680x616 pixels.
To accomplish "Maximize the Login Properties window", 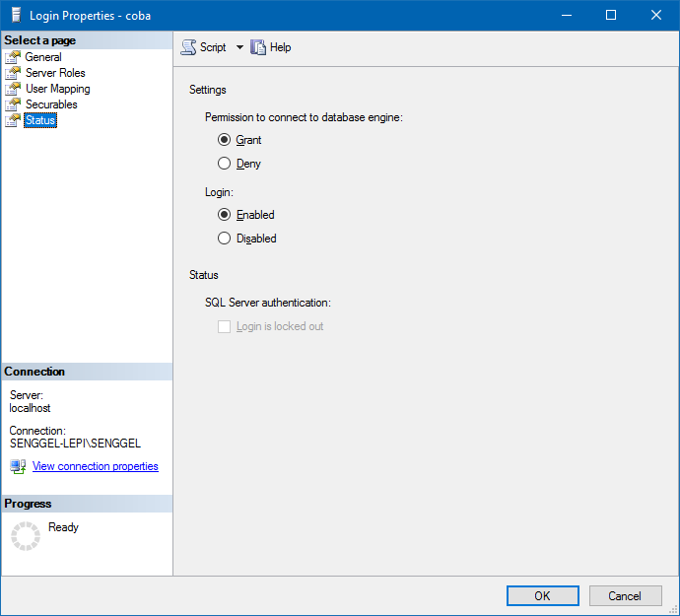I will (611, 15).
